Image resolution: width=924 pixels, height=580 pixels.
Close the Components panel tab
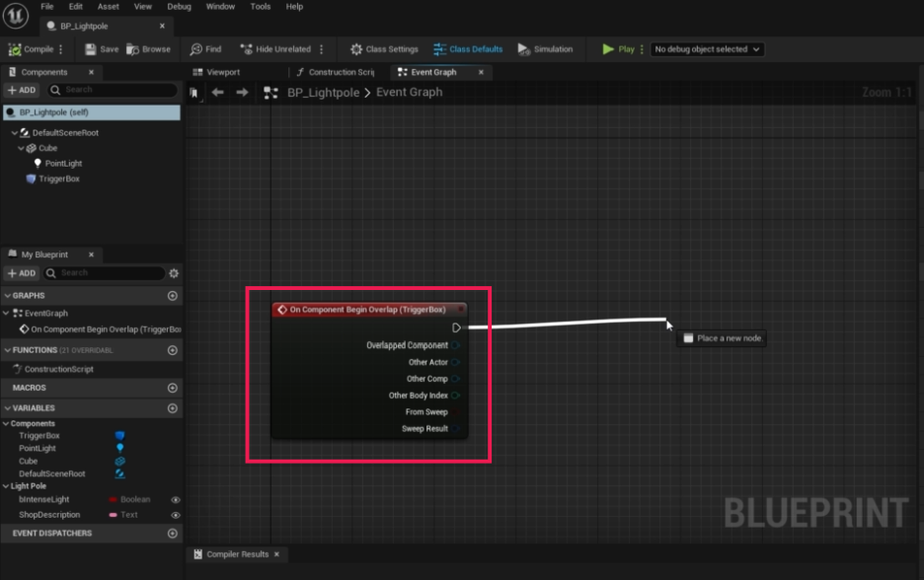coord(91,72)
